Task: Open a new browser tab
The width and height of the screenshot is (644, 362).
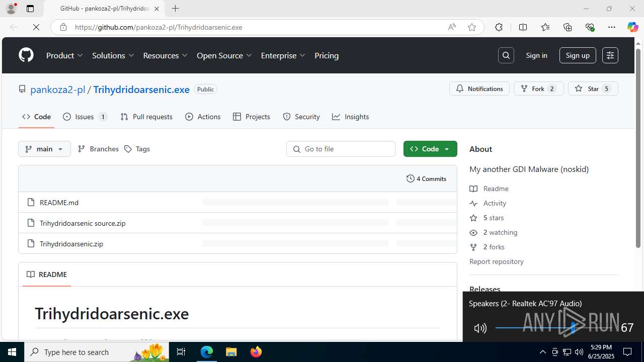Action: pyautogui.click(x=175, y=9)
